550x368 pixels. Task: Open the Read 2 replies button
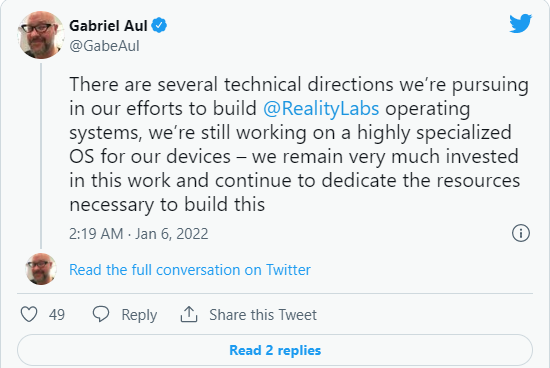click(275, 350)
